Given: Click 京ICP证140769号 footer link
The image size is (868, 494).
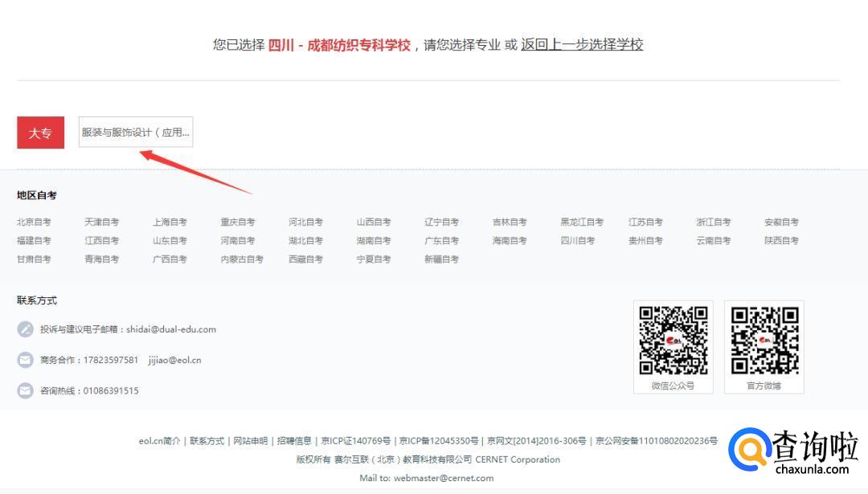Looking at the screenshot, I should tap(356, 441).
